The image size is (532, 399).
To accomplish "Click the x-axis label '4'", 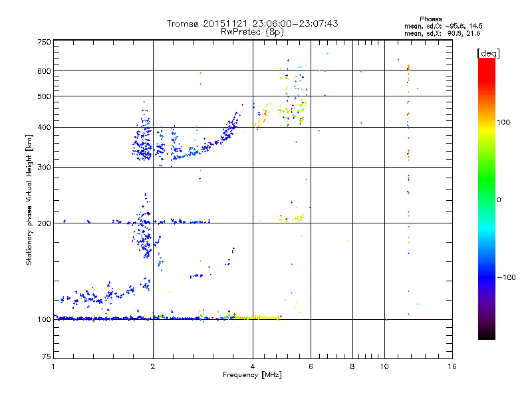I will tap(253, 367).
